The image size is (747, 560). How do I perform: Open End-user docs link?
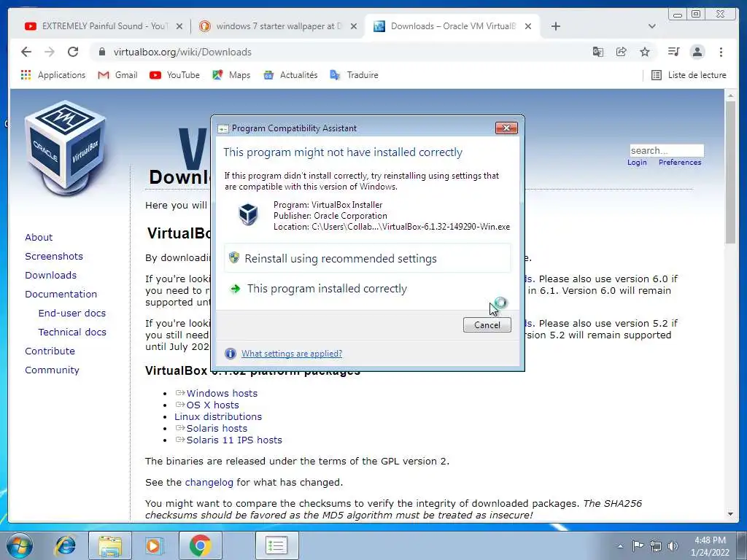[x=72, y=313]
